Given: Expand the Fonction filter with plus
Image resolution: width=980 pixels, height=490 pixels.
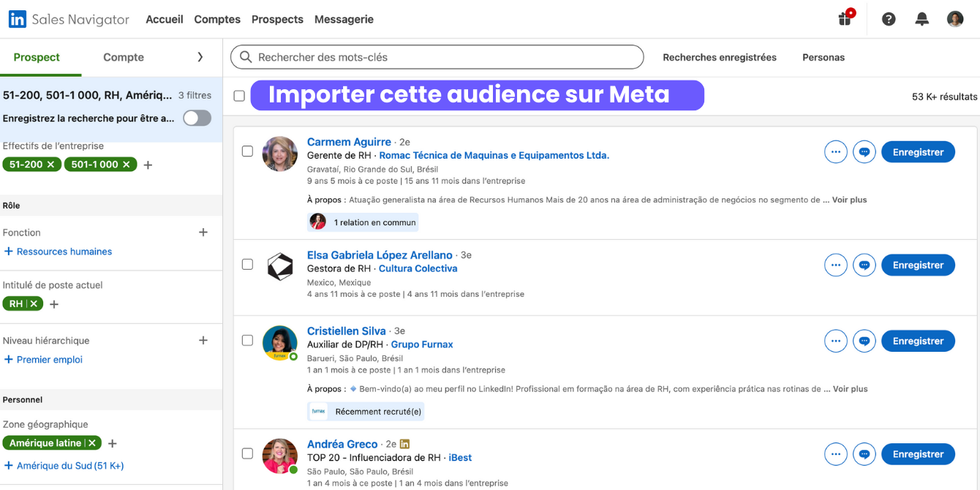Looking at the screenshot, I should [x=203, y=233].
